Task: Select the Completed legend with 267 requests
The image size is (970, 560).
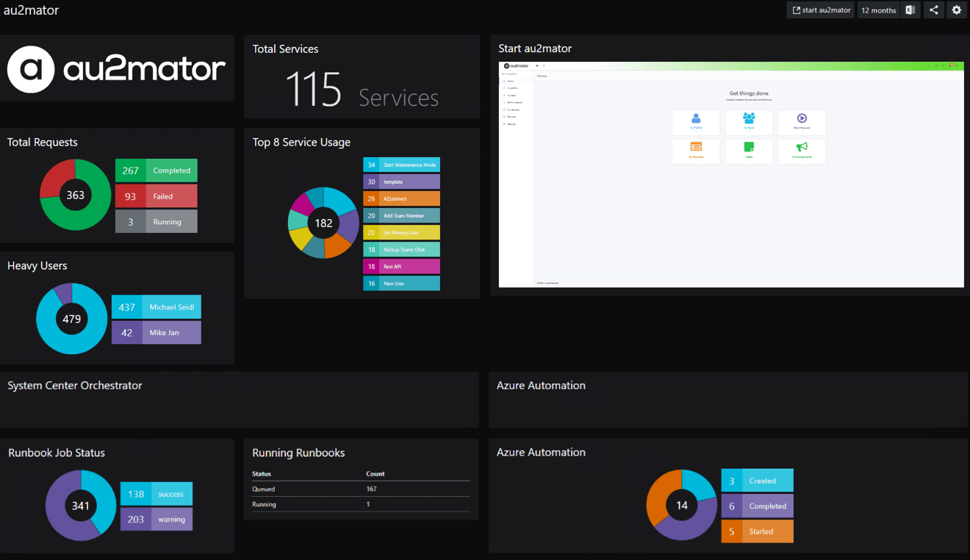Action: (x=156, y=170)
